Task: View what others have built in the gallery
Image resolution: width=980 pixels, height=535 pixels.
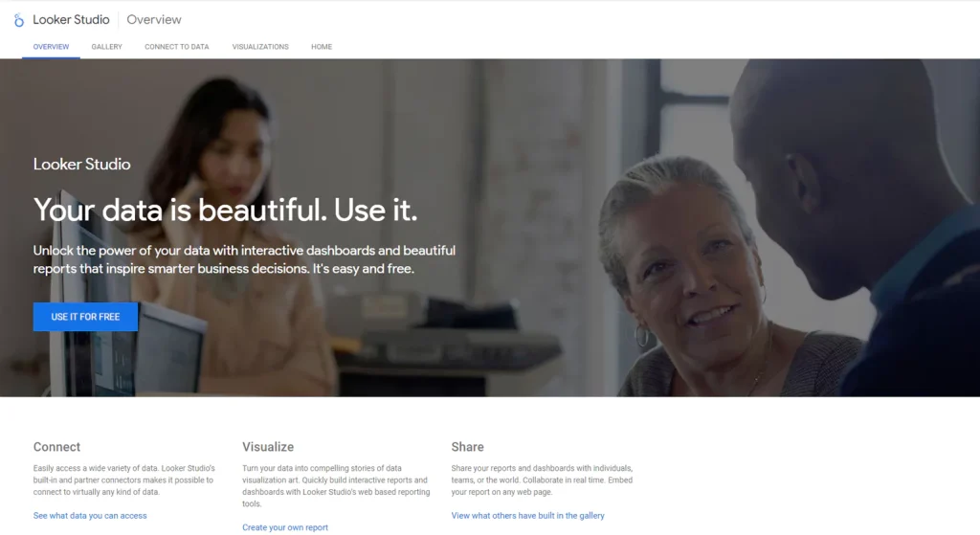Action: (x=527, y=516)
